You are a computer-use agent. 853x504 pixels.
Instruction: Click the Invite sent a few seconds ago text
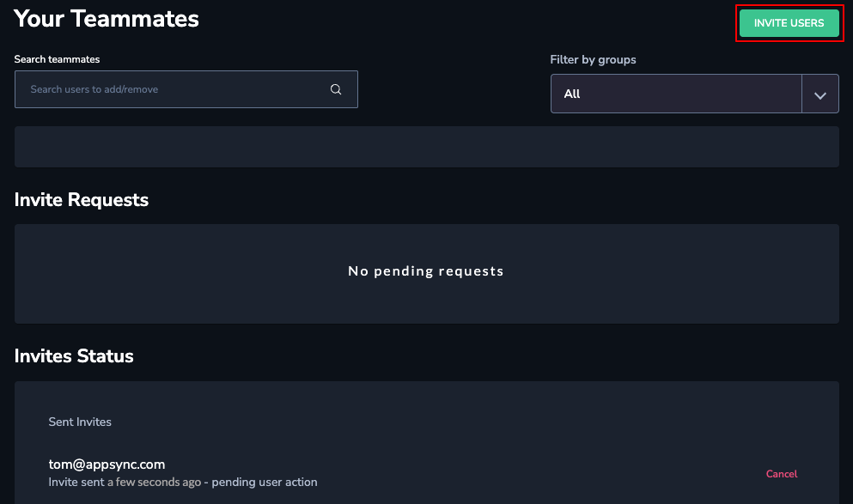click(x=125, y=483)
